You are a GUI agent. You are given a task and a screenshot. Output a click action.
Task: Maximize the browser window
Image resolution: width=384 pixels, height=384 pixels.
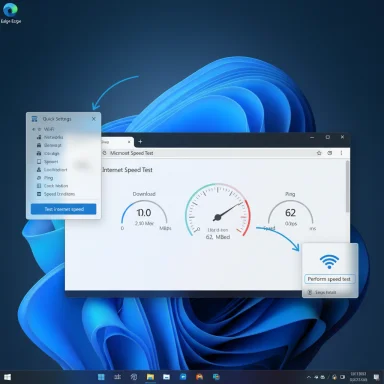tap(328, 137)
